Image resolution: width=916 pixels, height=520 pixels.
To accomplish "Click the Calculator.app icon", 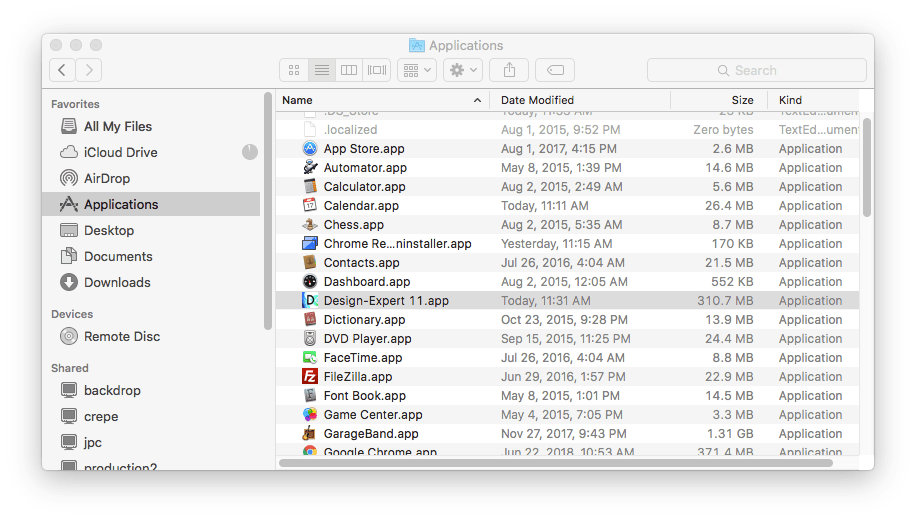I will click(310, 186).
